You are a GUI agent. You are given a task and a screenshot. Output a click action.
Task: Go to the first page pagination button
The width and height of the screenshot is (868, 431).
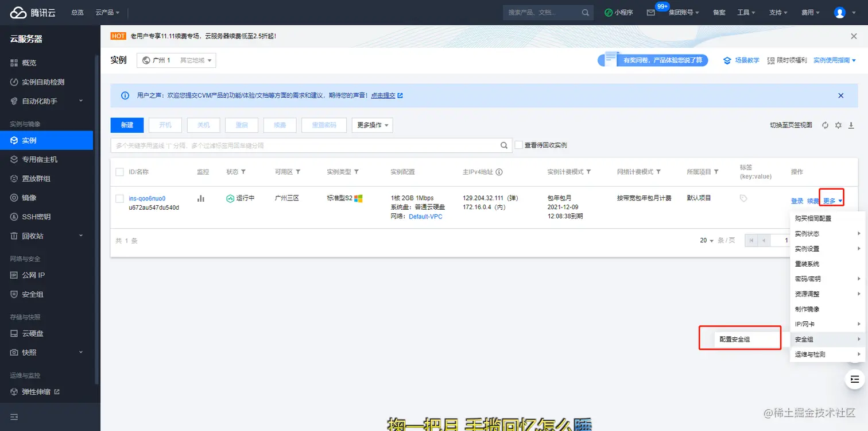click(751, 240)
